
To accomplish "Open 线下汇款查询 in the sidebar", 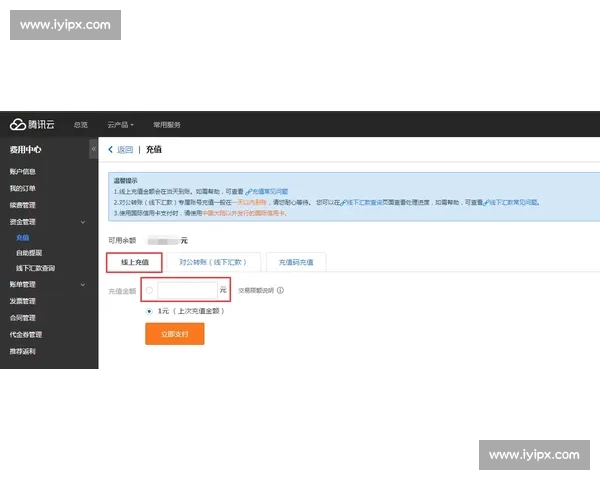I will click(x=36, y=268).
